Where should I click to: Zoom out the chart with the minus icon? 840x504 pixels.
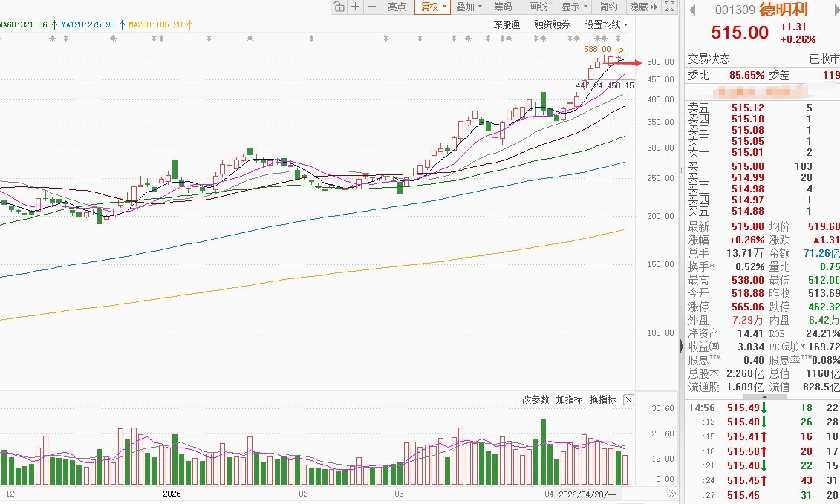(x=371, y=7)
